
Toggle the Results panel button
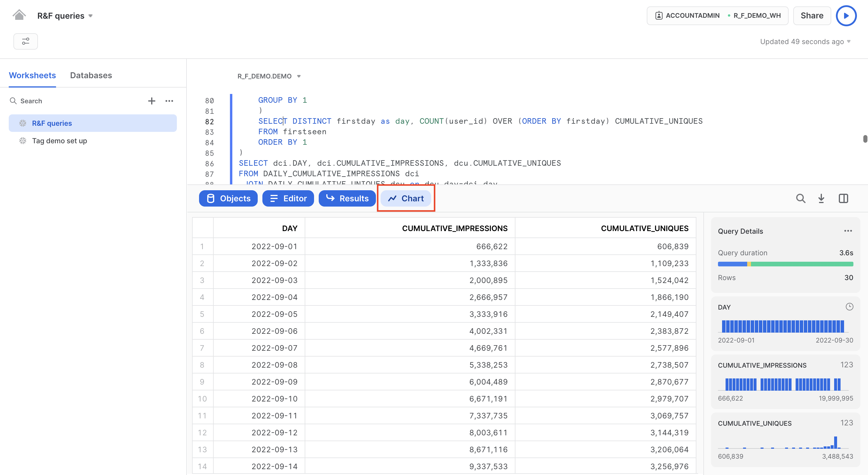coord(347,198)
